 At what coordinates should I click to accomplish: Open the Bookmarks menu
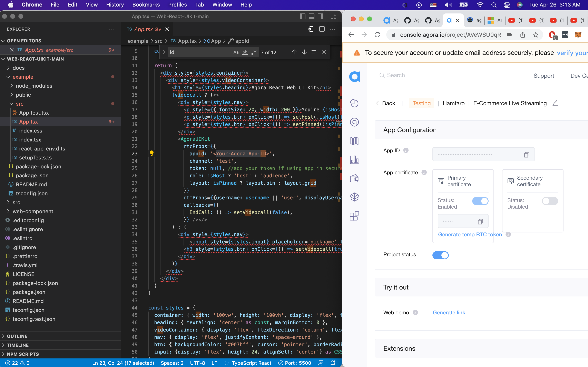pos(146,5)
